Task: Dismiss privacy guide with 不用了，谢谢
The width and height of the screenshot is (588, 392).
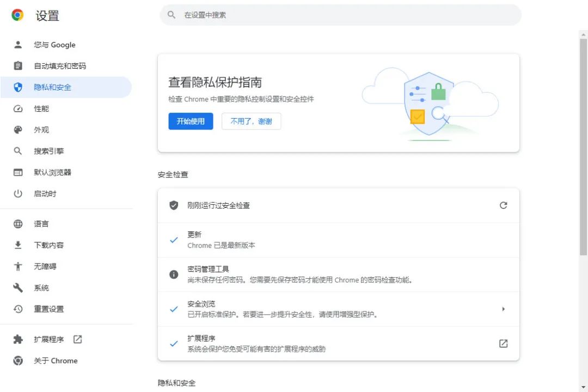Action: (x=251, y=121)
